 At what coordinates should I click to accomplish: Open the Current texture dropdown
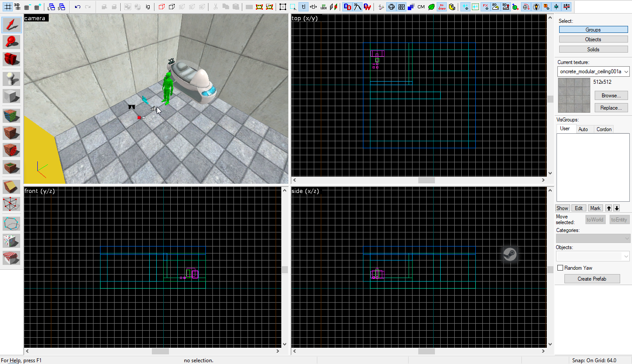pos(626,71)
